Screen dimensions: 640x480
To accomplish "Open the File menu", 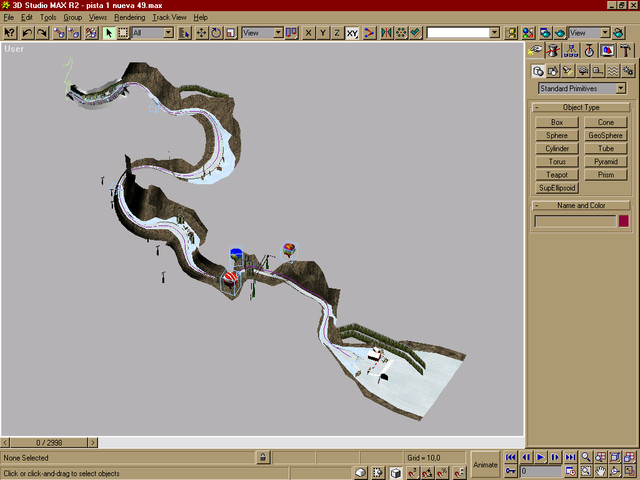I will point(9,18).
